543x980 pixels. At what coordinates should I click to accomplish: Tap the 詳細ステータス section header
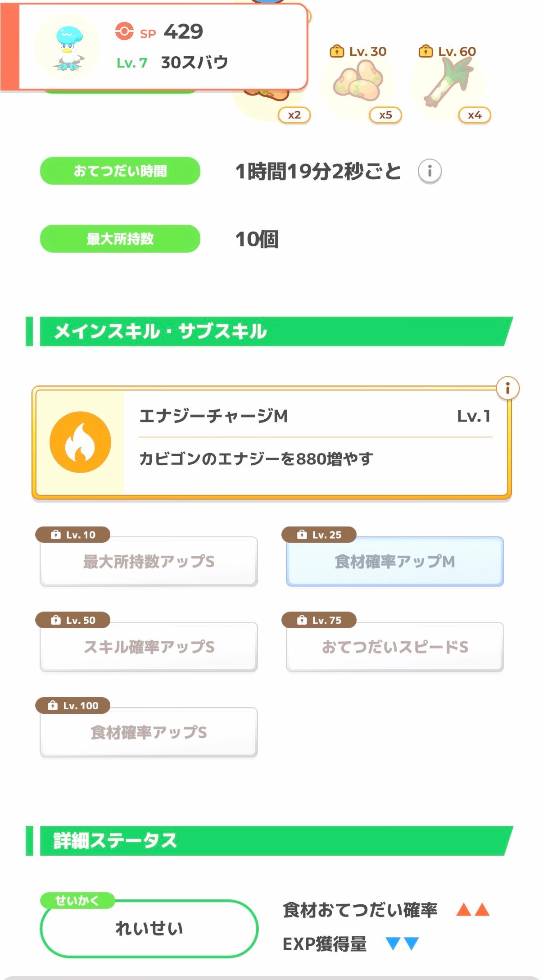tap(270, 841)
